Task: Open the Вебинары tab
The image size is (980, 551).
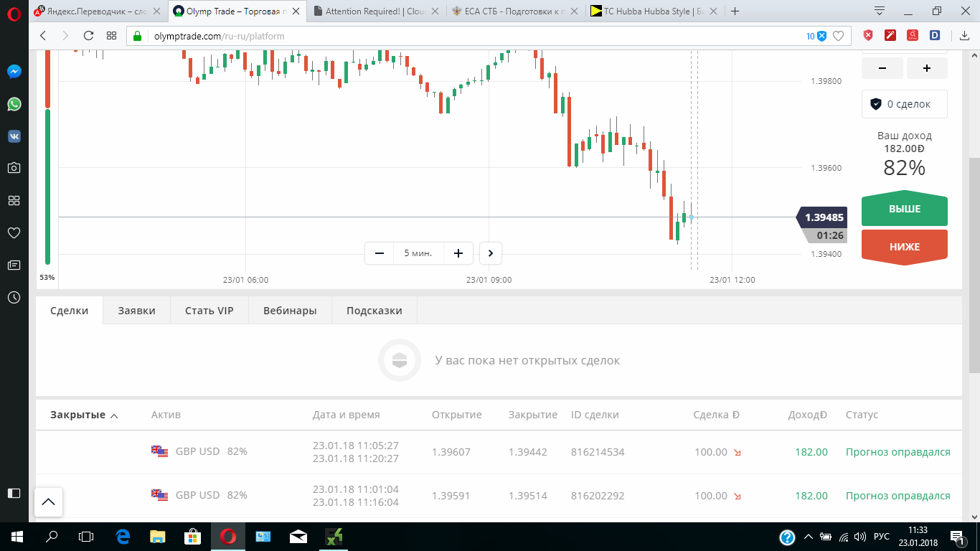Action: (x=290, y=311)
